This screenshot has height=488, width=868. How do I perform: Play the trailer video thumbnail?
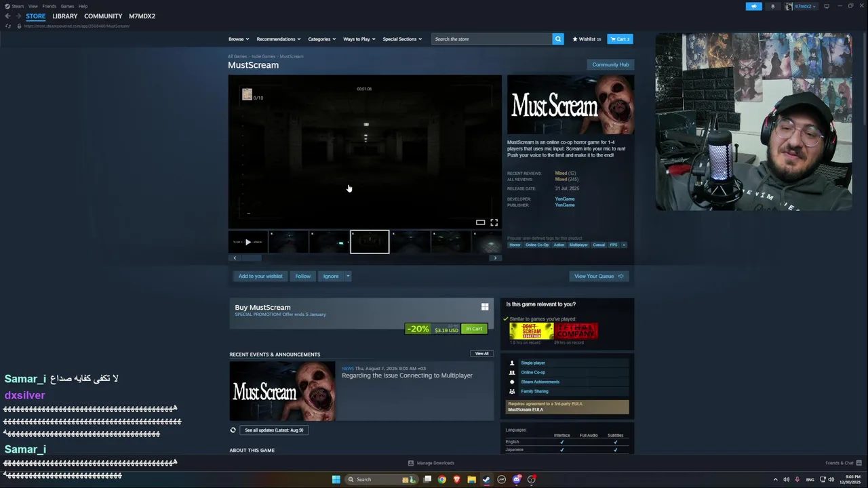pos(248,242)
